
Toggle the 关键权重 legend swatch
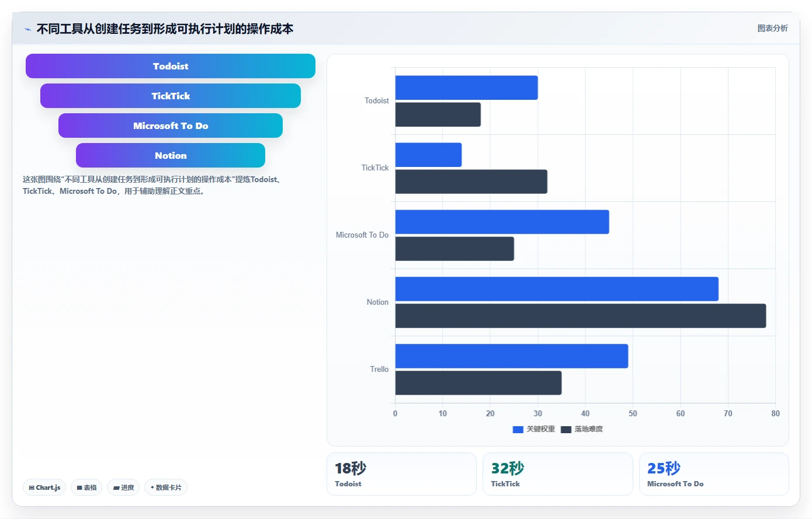518,430
